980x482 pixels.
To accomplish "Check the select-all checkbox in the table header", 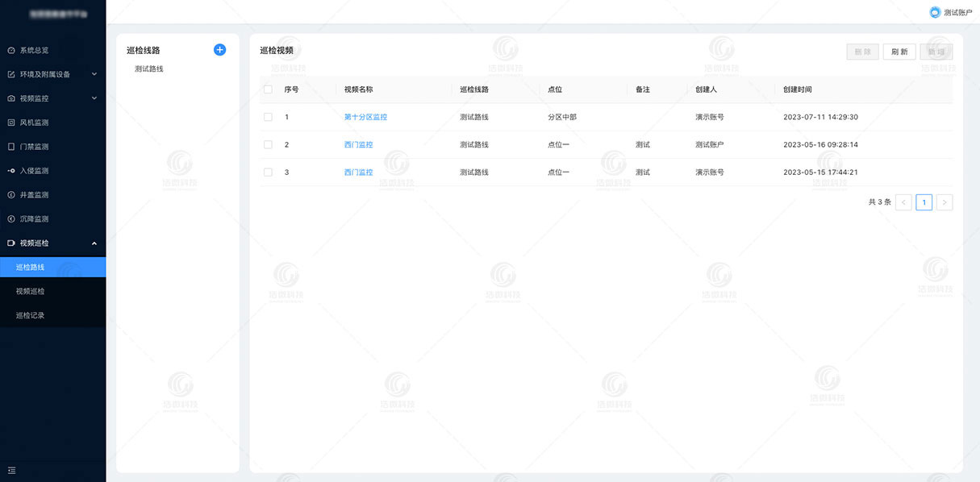I will tap(268, 89).
